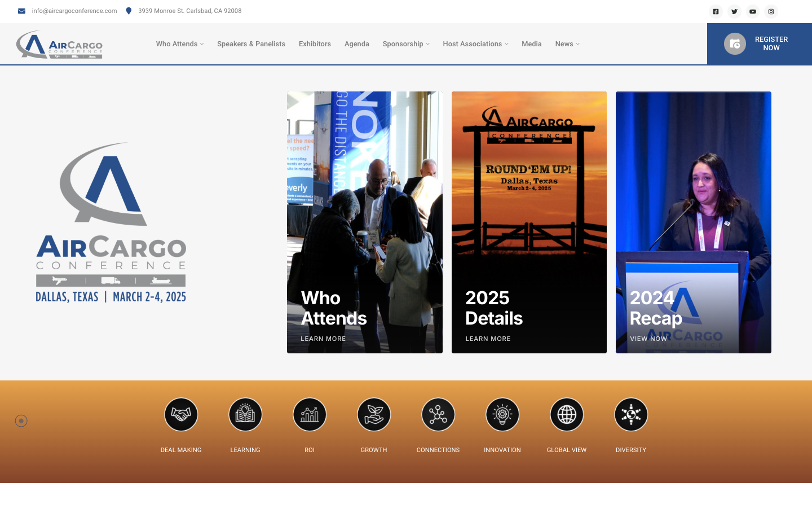
Task: Click the Diversity icon
Action: 631,415
